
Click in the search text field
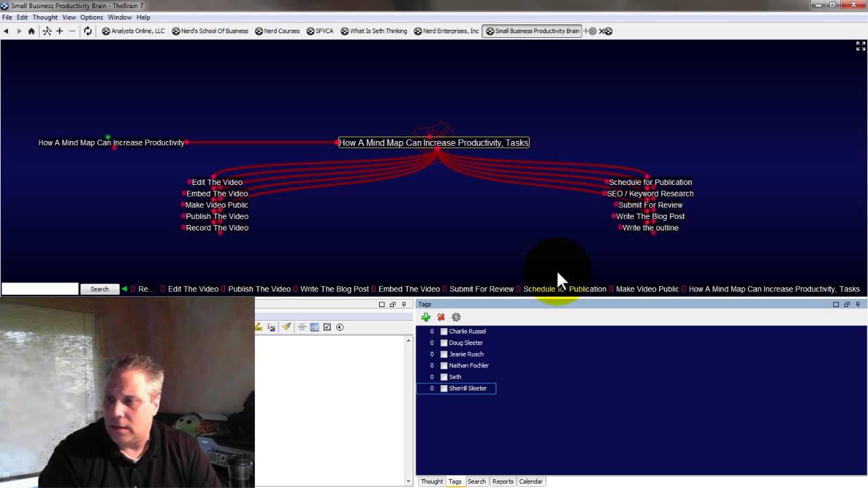(40, 289)
